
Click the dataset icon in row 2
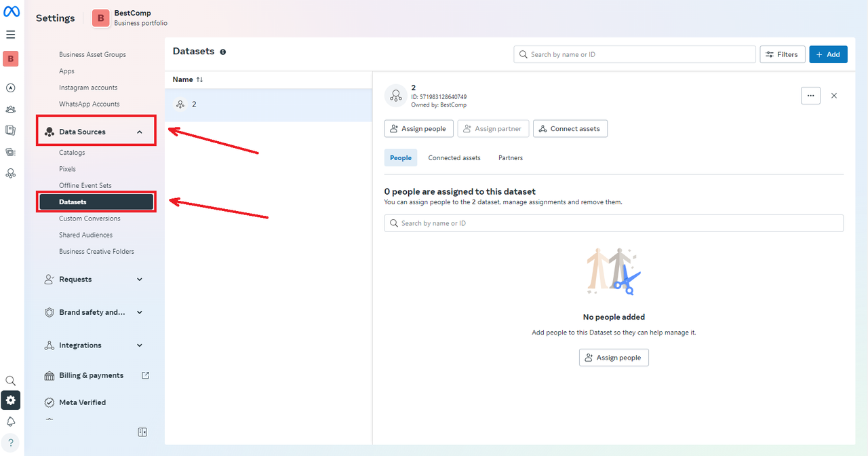click(x=180, y=104)
